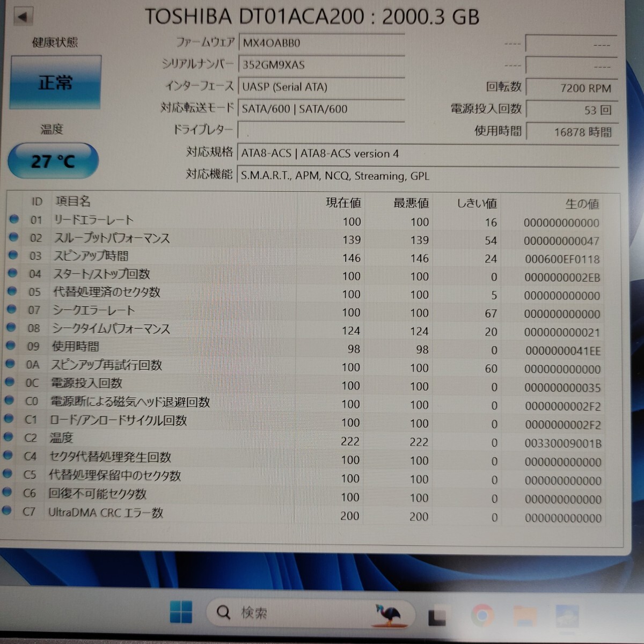Click raw value 00330009001B
The image size is (644, 644).
(563, 444)
